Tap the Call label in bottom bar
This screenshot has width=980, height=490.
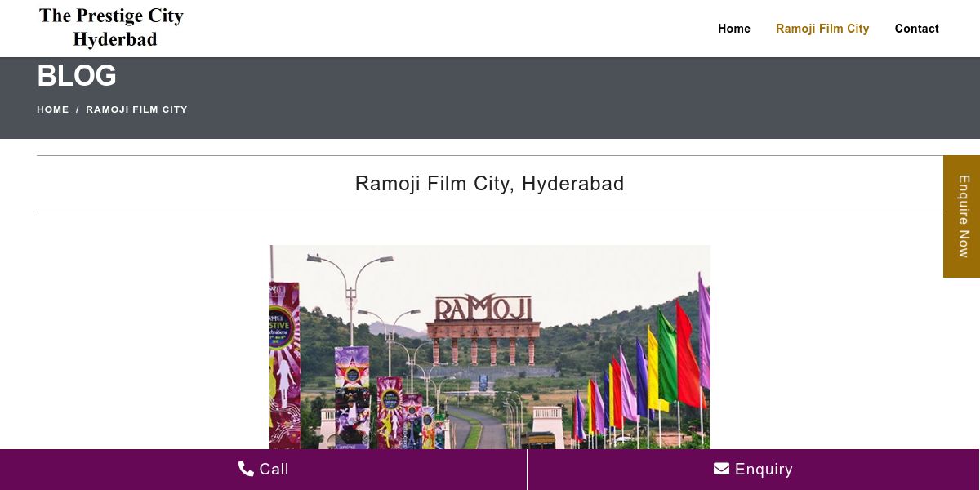[274, 470]
